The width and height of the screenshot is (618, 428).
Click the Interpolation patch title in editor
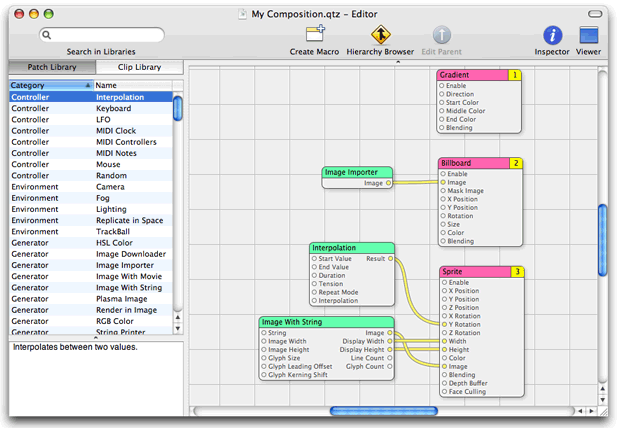point(352,248)
